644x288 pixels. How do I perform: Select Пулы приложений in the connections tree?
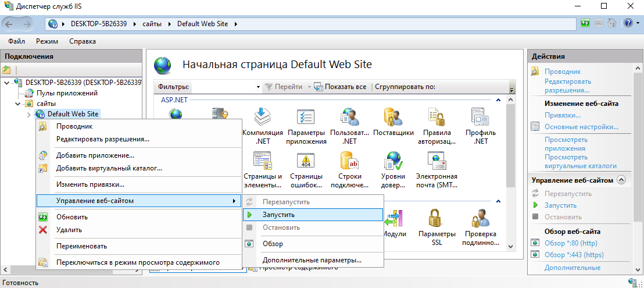[x=67, y=93]
